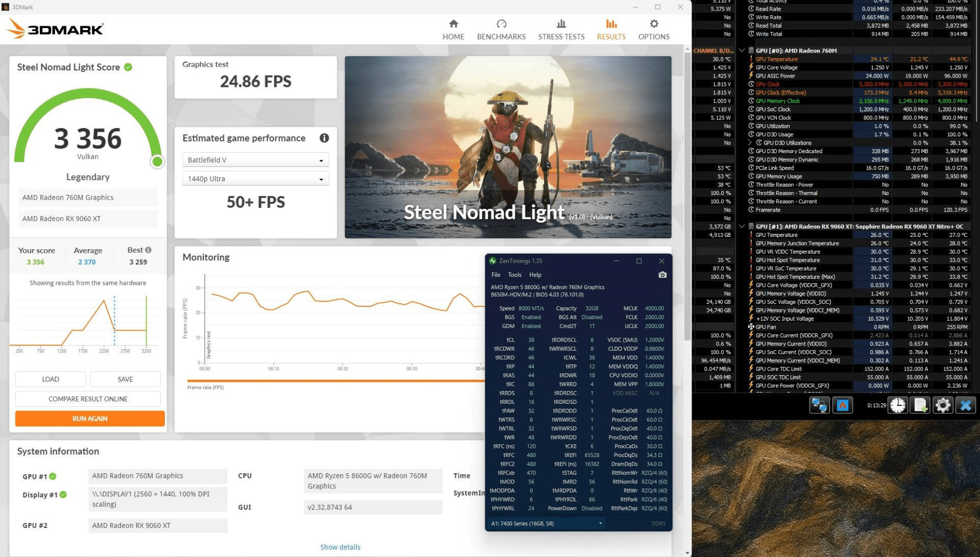
Task: Click the HWiNFO remote network monitoring icon
Action: click(x=819, y=405)
